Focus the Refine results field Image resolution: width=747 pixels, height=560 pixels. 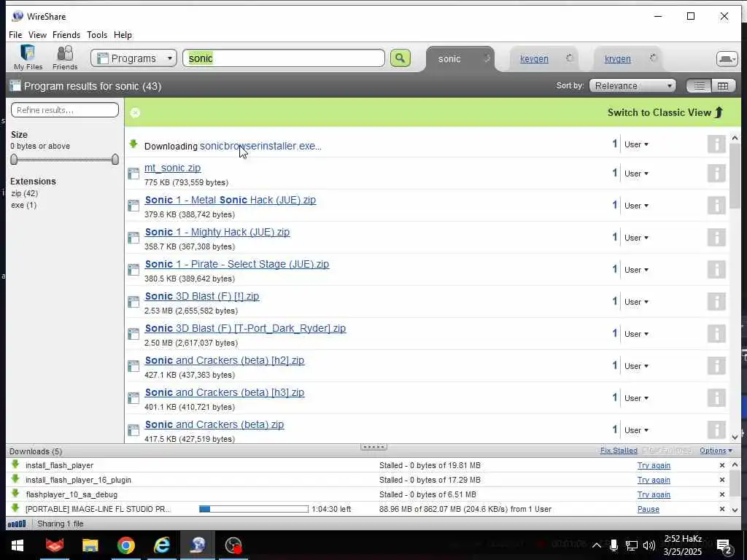pyautogui.click(x=65, y=110)
